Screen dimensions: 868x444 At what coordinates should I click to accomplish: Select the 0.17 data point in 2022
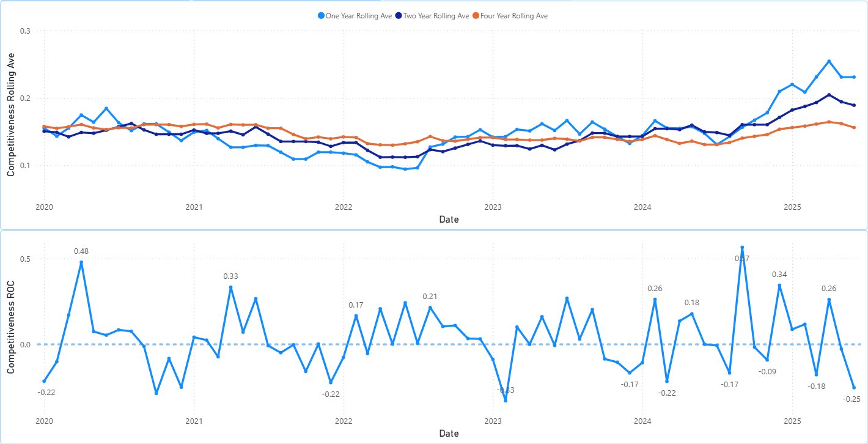point(356,316)
